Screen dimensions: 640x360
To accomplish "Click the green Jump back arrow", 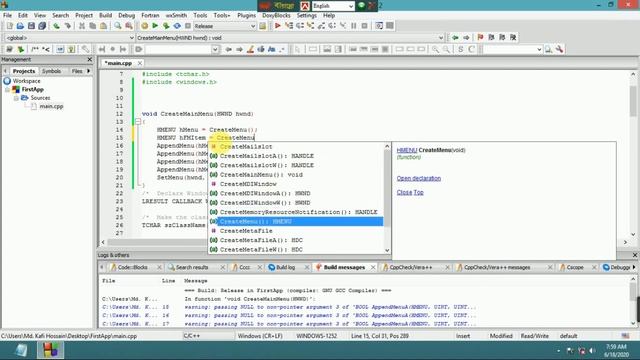I will [455, 38].
